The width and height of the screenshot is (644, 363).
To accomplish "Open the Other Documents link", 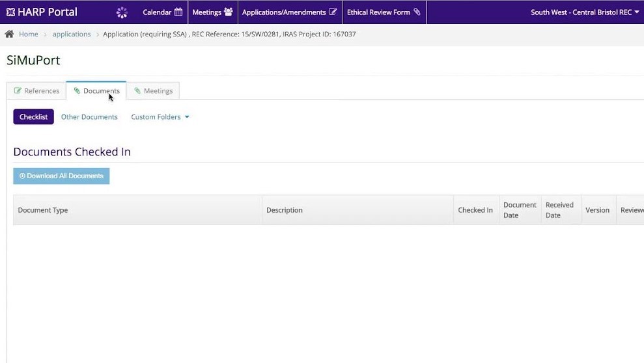I will tap(89, 117).
